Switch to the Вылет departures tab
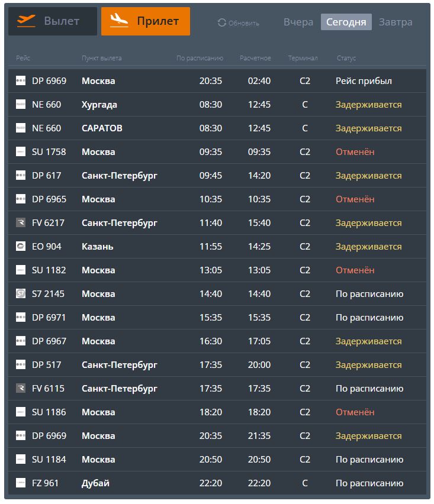The width and height of the screenshot is (434, 504). coord(53,21)
